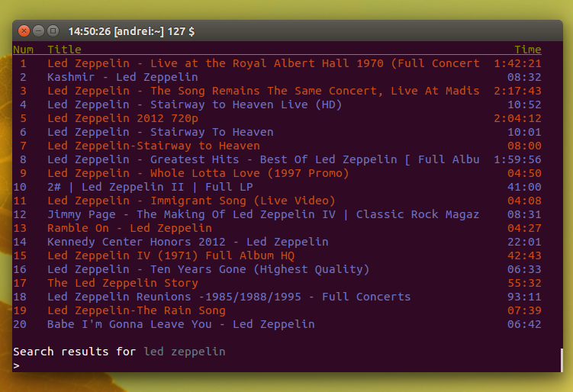The image size is (573, 392).
Task: Select The Led Zeppelin Story entry
Action: (x=122, y=283)
